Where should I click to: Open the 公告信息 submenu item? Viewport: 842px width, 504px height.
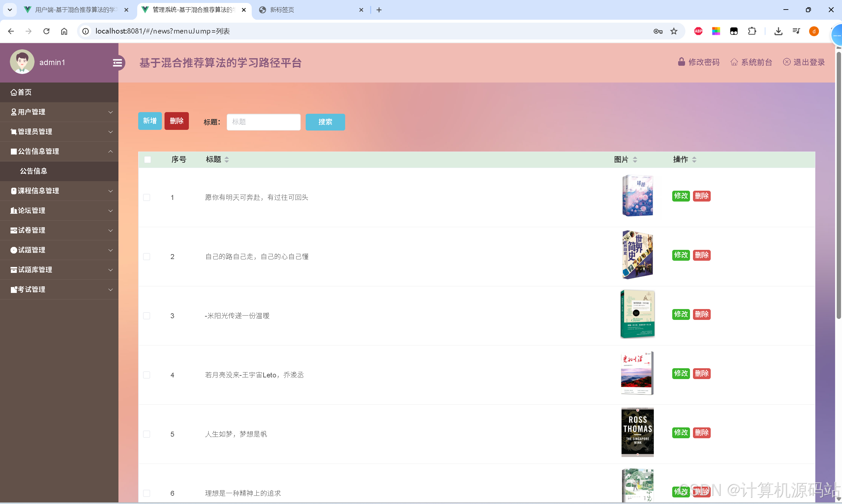(34, 171)
